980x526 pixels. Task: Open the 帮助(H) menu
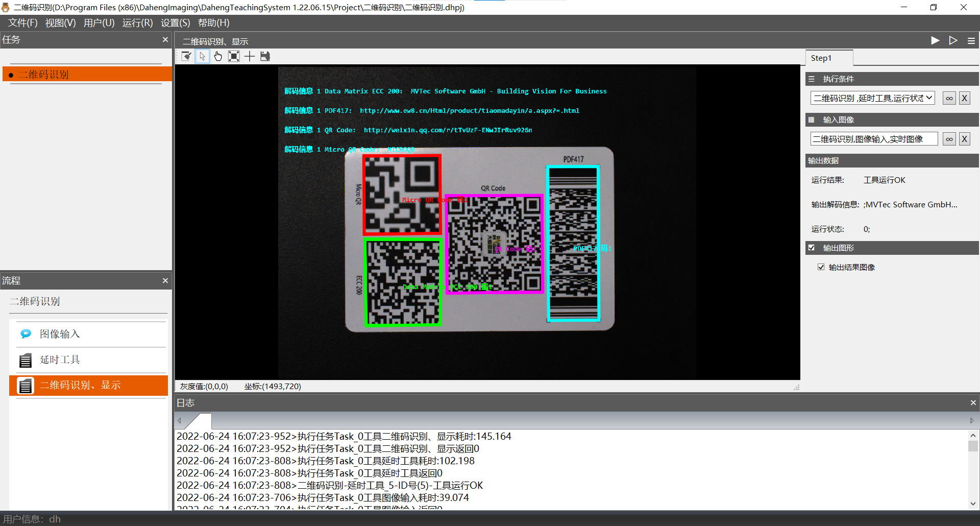tap(213, 23)
